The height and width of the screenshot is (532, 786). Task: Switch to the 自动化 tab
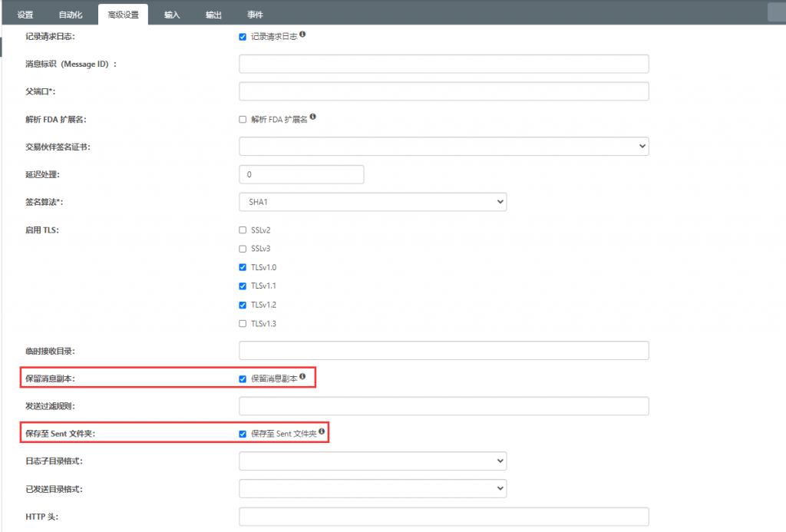point(70,15)
